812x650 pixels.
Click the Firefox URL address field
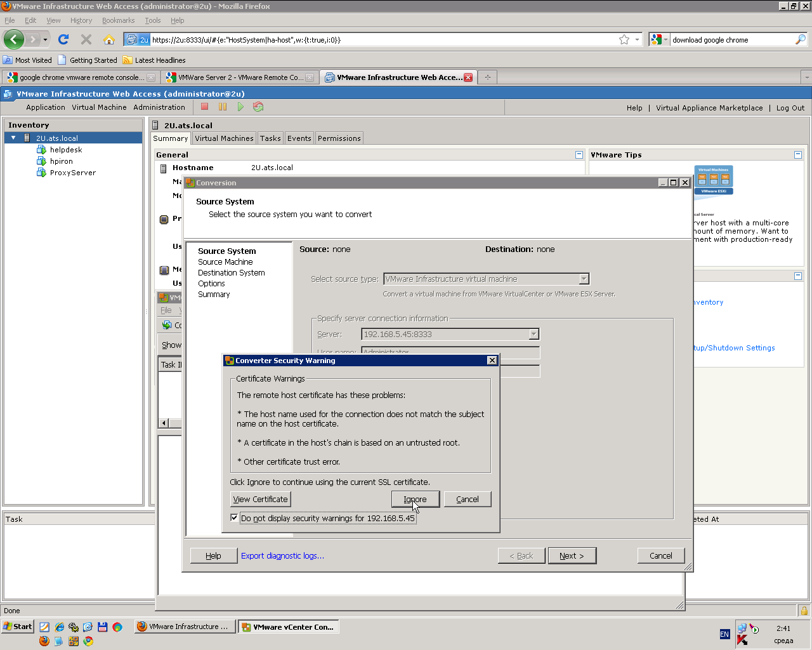[384, 40]
